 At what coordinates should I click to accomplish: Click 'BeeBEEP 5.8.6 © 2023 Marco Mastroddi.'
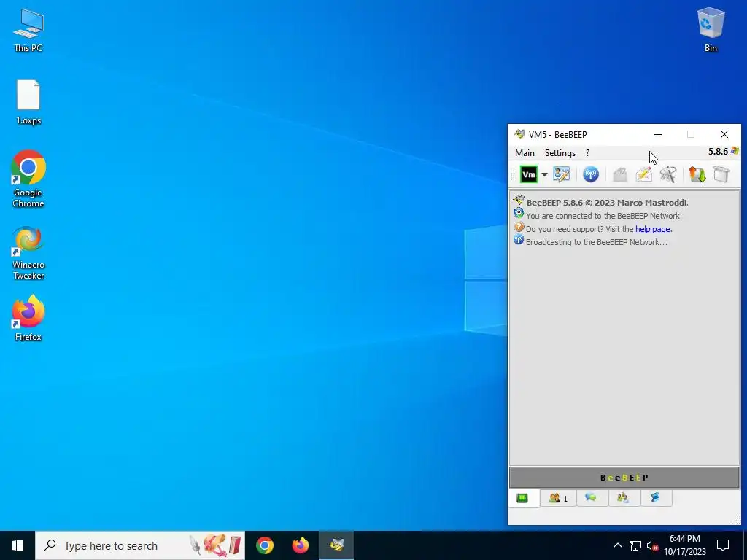[x=608, y=203]
